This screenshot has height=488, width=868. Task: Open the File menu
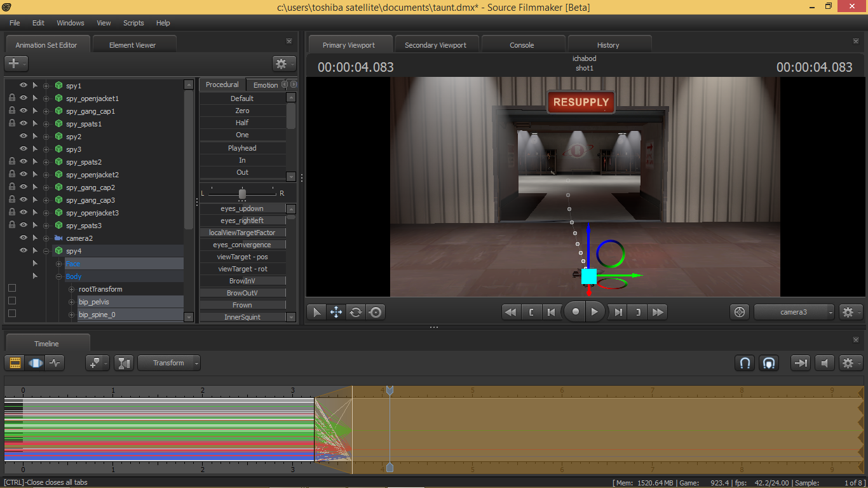click(15, 23)
